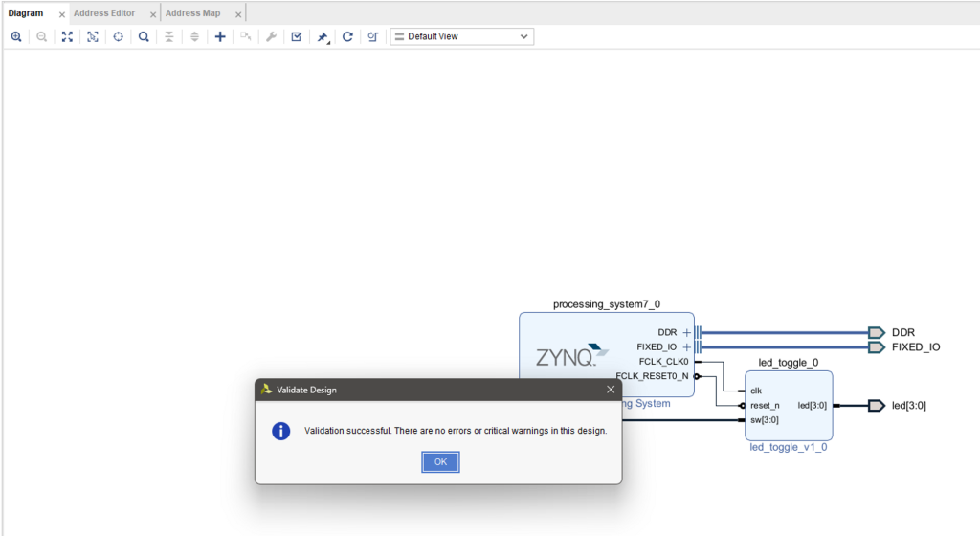The width and height of the screenshot is (980, 536).
Task: Select the DDR external port
Action: click(877, 332)
